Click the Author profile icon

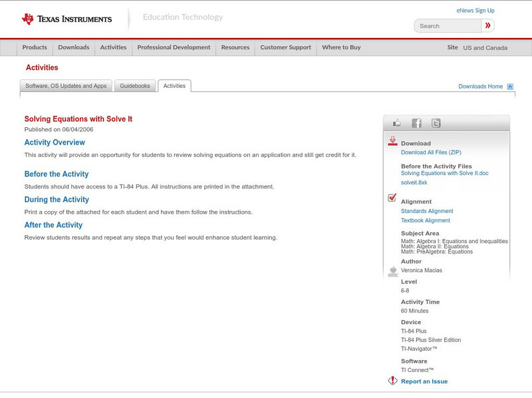point(392,269)
